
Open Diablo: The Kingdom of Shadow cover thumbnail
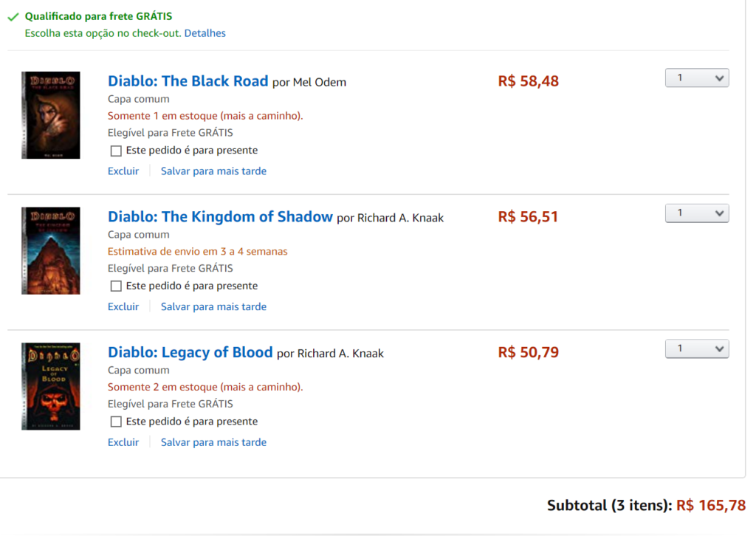tap(51, 251)
